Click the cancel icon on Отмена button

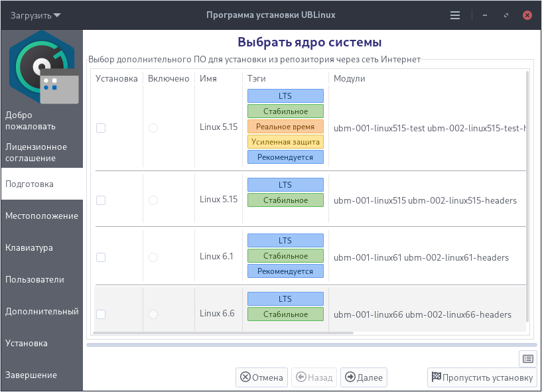tap(245, 377)
